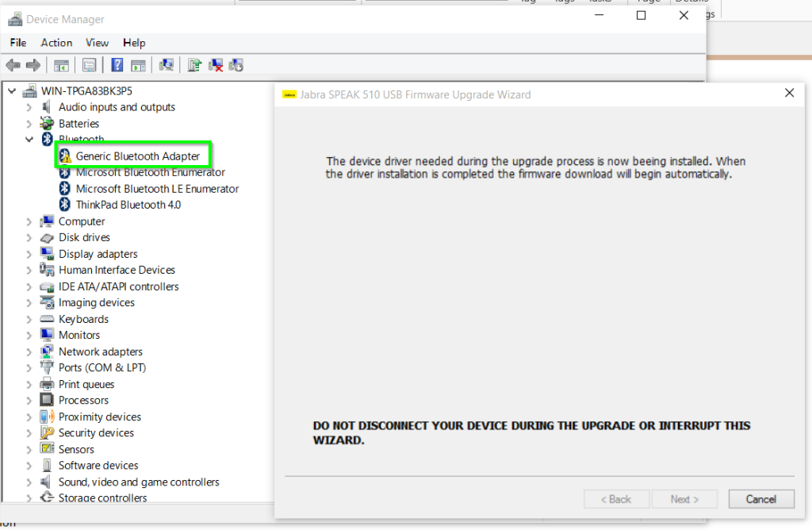Click the Software devices icon
812x530 pixels.
pyautogui.click(x=47, y=465)
